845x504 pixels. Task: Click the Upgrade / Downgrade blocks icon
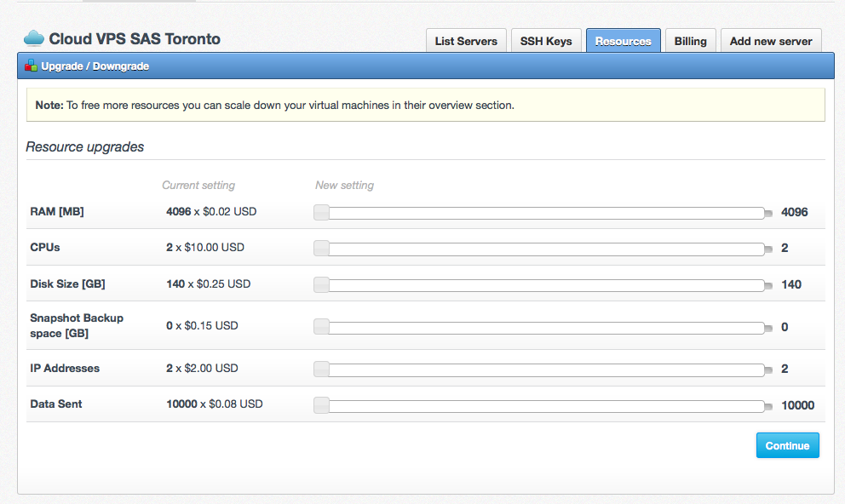(31, 66)
